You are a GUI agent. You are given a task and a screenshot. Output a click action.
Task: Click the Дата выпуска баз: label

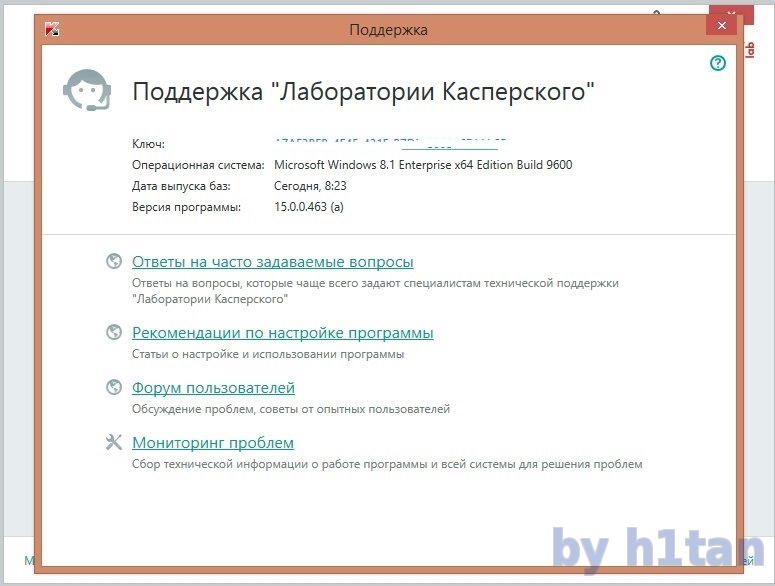[181, 186]
